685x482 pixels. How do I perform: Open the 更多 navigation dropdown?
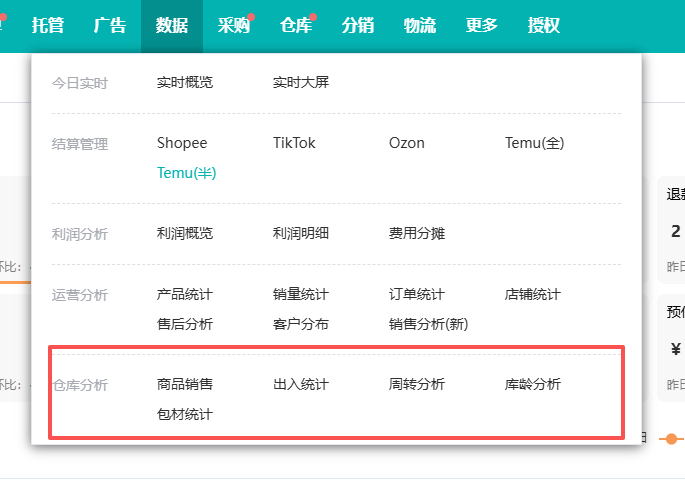tap(481, 25)
